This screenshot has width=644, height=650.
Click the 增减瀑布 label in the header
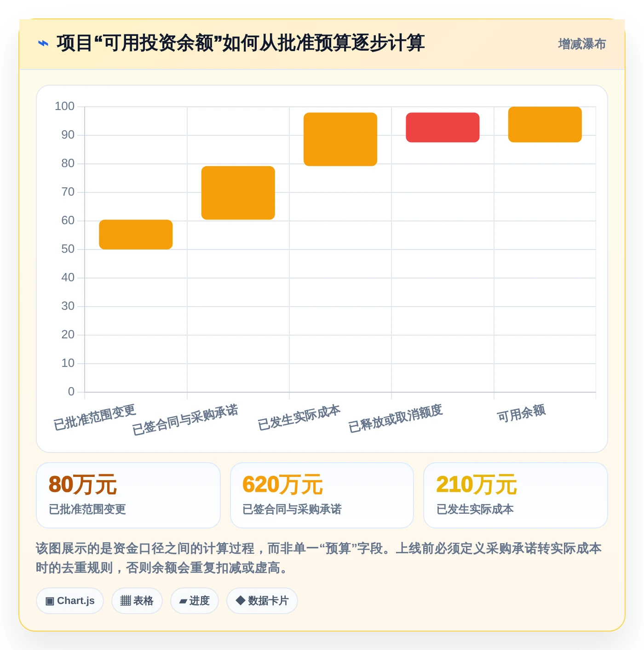582,44
